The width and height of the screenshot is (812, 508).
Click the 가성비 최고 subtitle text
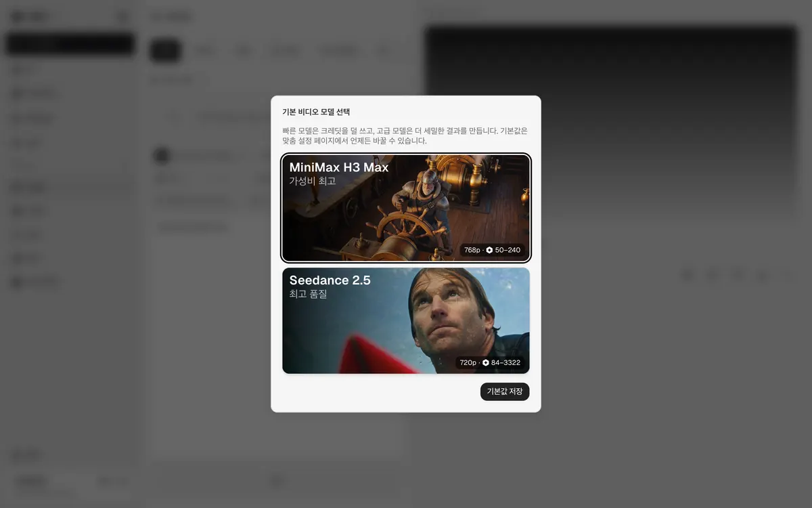point(313,182)
